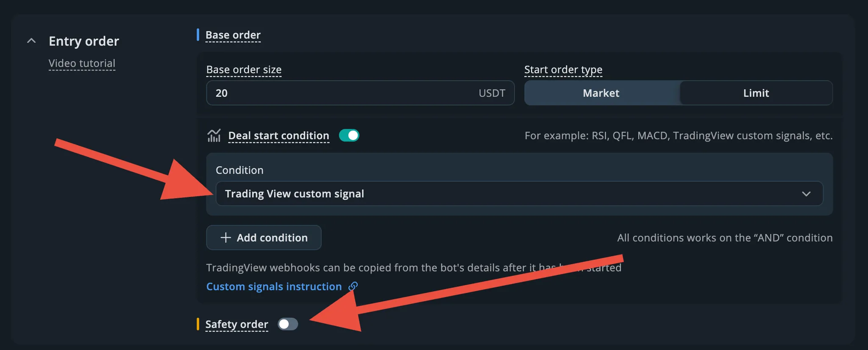The image size is (868, 350).
Task: Click the Base order size label
Action: (x=244, y=70)
